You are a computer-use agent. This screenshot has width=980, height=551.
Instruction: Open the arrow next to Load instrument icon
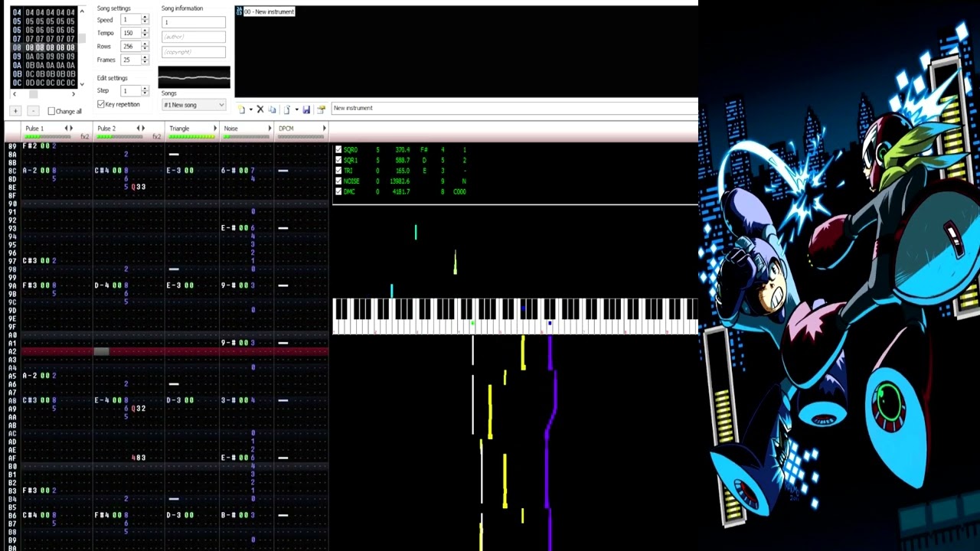tap(296, 109)
